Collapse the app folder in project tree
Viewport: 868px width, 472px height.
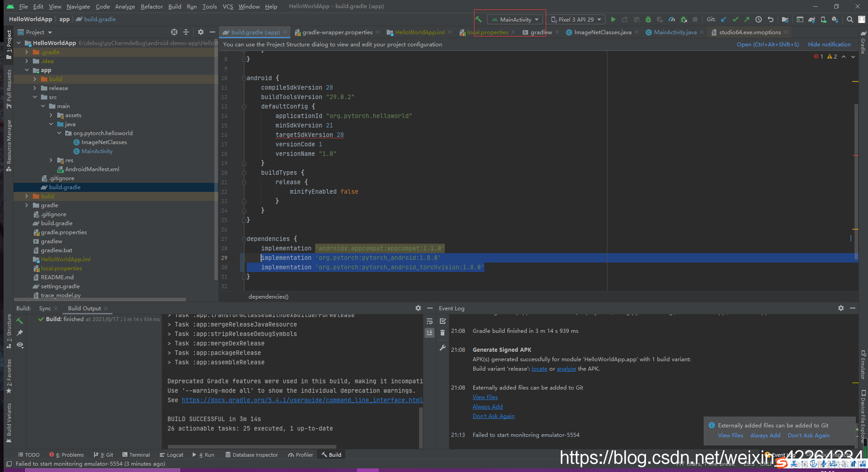27,70
